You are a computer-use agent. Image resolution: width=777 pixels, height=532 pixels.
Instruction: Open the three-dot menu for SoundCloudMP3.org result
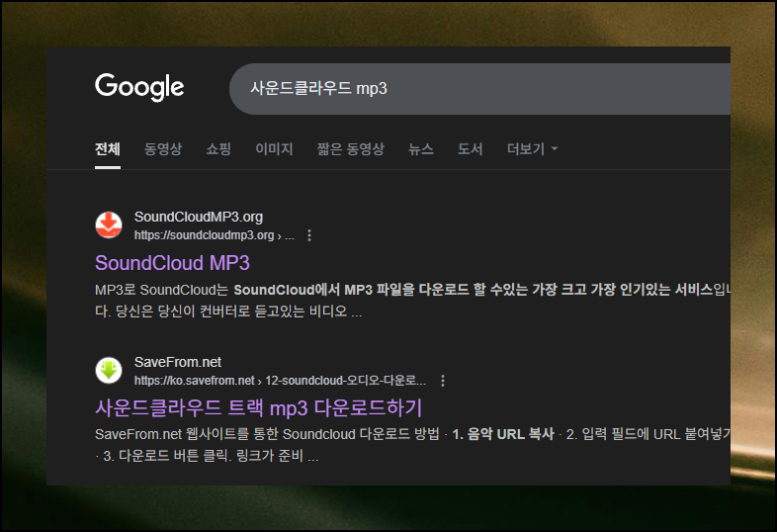click(309, 235)
